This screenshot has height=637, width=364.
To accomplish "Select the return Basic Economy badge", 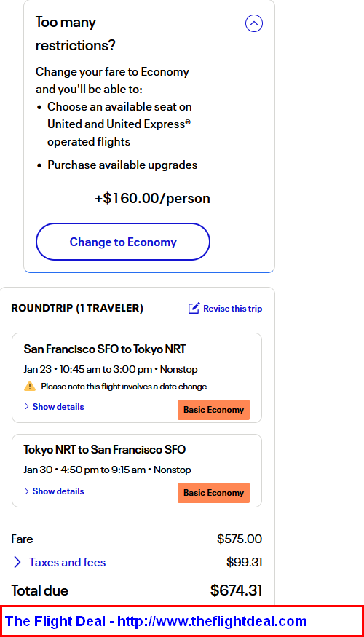I will (x=214, y=493).
